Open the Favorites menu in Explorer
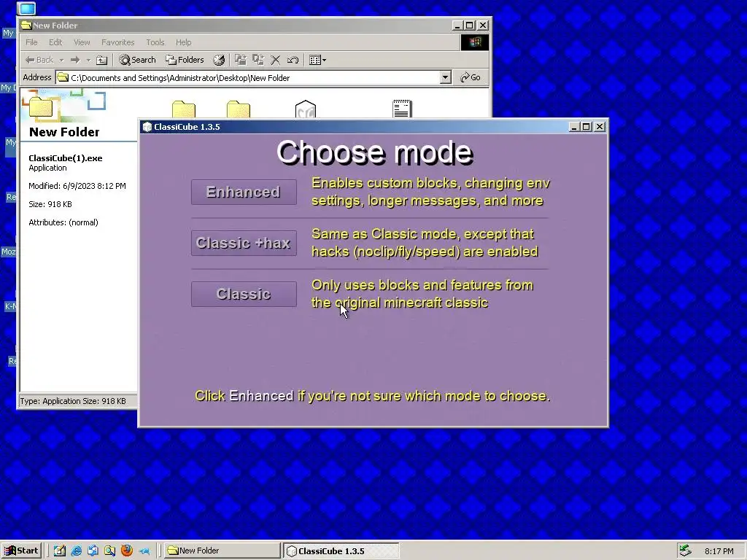This screenshot has width=747, height=560. [117, 42]
